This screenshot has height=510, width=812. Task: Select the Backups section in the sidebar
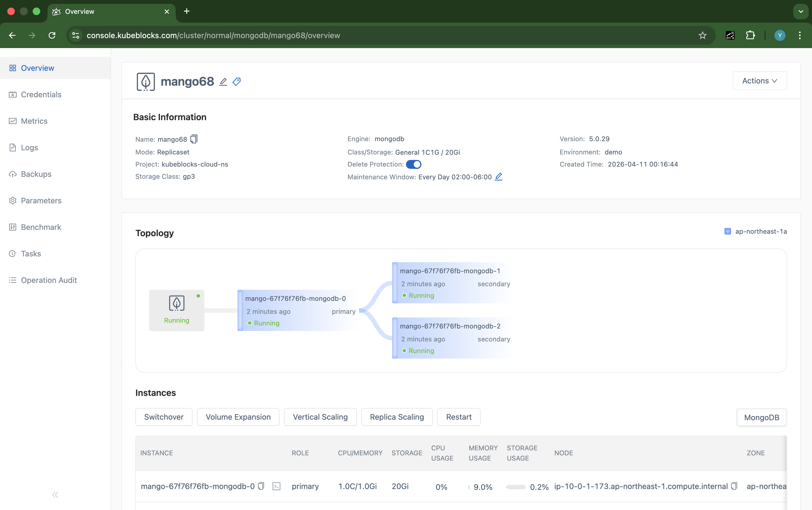pyautogui.click(x=36, y=174)
